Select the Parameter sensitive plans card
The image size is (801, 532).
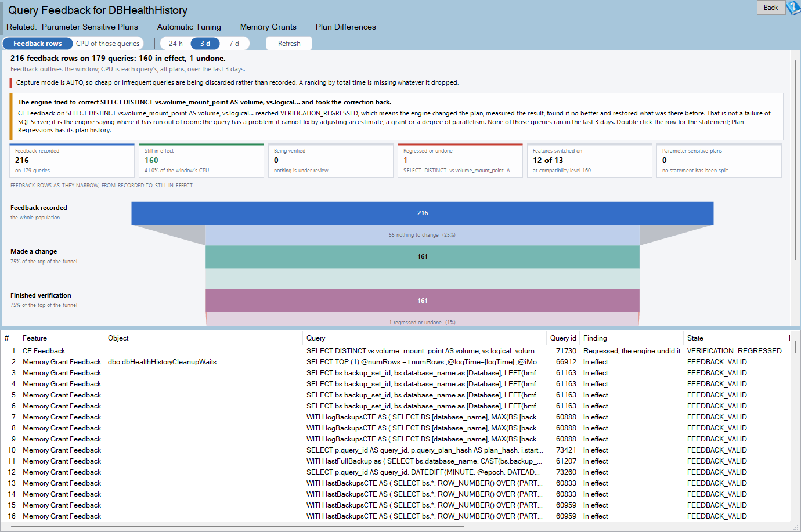[x=719, y=160]
